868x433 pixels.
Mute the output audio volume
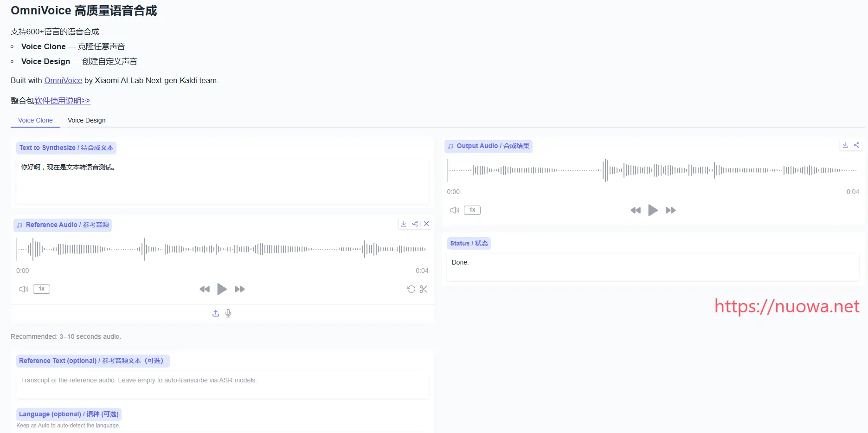(x=454, y=210)
